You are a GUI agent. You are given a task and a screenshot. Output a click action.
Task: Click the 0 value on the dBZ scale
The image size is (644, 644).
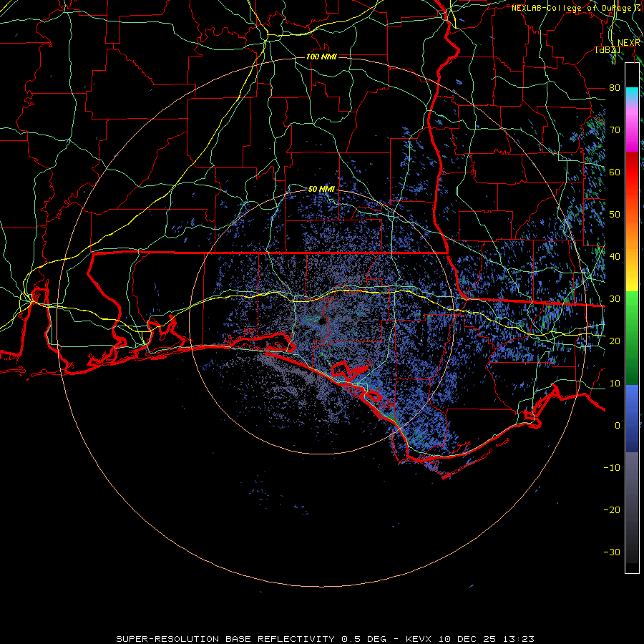pos(618,426)
